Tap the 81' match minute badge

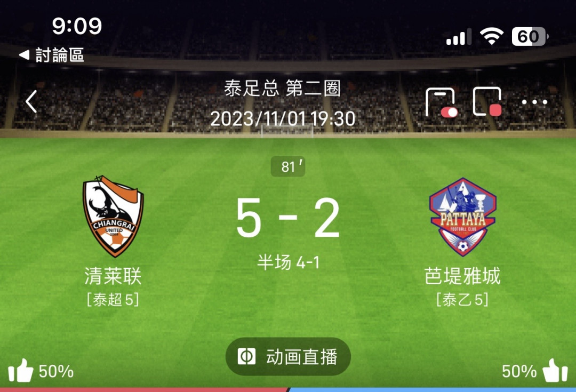click(x=288, y=167)
